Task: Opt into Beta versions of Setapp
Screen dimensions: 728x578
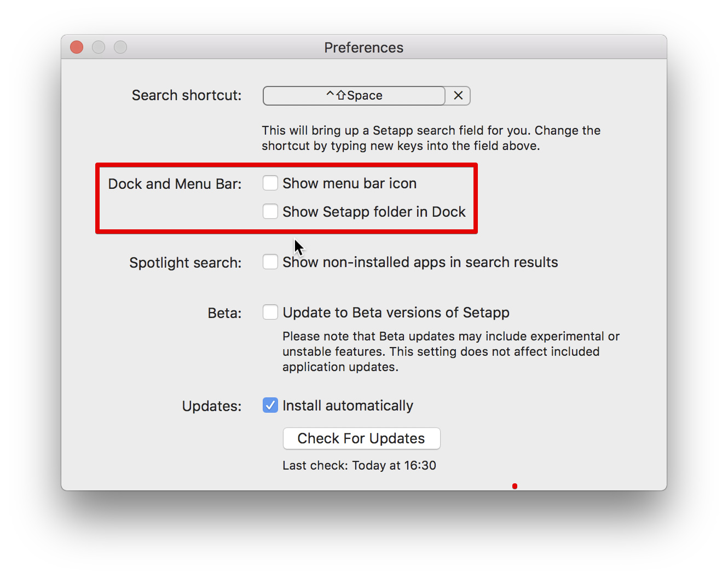Action: pos(270,313)
